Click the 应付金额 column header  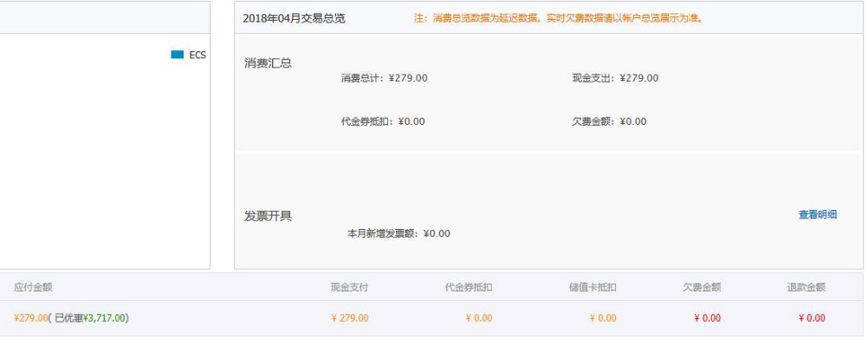[x=33, y=287]
